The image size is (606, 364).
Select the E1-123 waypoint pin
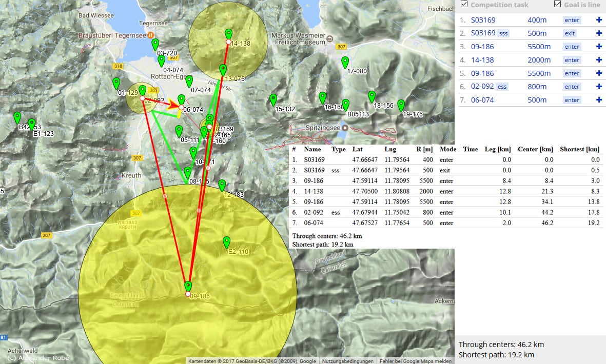click(32, 124)
